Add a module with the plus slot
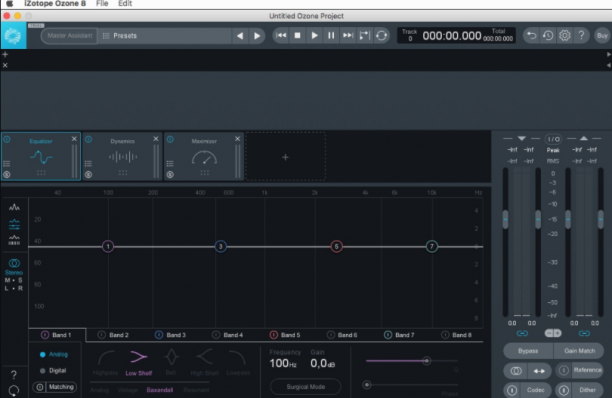Image resolution: width=612 pixels, height=398 pixels. click(x=285, y=157)
